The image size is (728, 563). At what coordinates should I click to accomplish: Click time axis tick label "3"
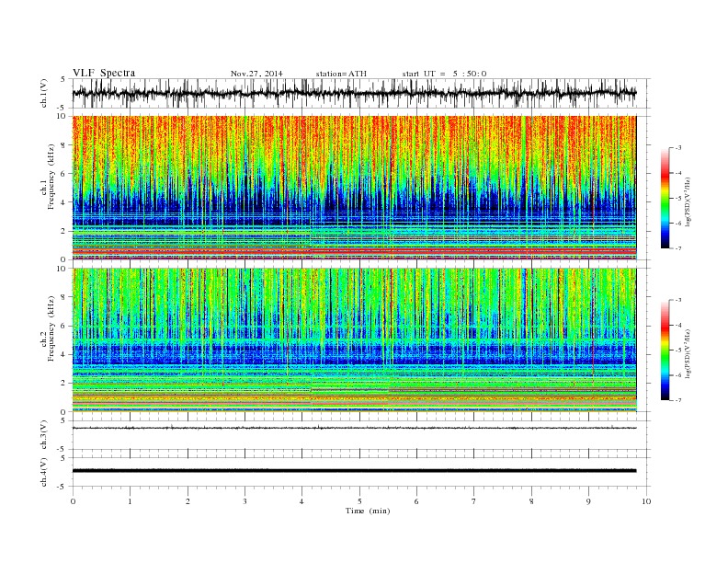245,501
